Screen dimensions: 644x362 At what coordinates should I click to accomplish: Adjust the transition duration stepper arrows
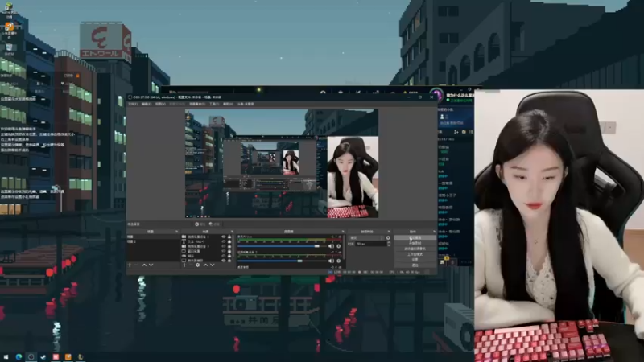coord(389,244)
